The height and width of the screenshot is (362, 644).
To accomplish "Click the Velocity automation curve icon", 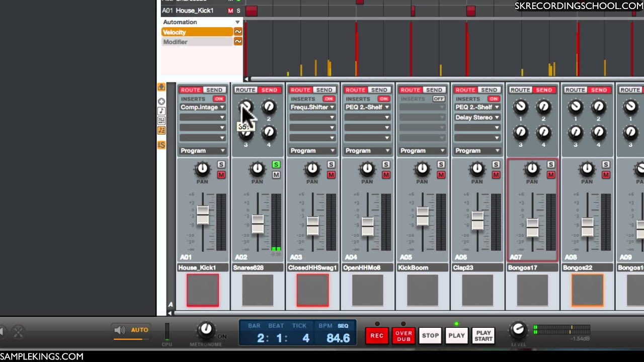I will [x=238, y=32].
